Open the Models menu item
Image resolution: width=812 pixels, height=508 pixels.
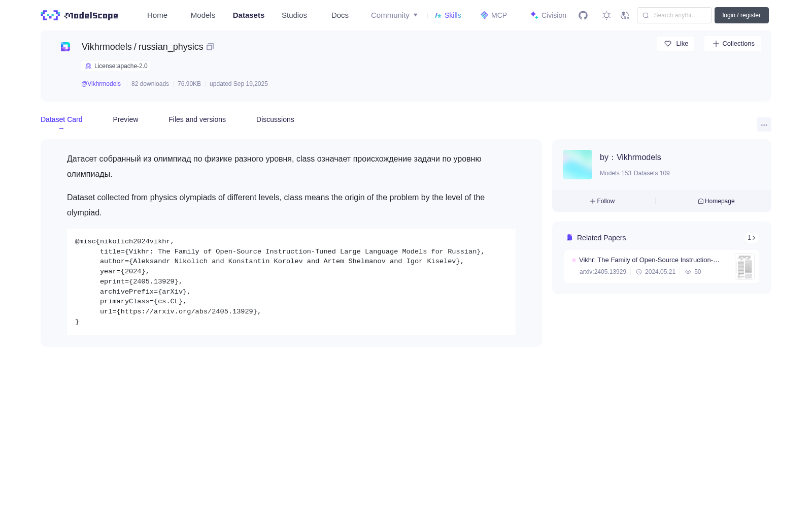pyautogui.click(x=203, y=15)
